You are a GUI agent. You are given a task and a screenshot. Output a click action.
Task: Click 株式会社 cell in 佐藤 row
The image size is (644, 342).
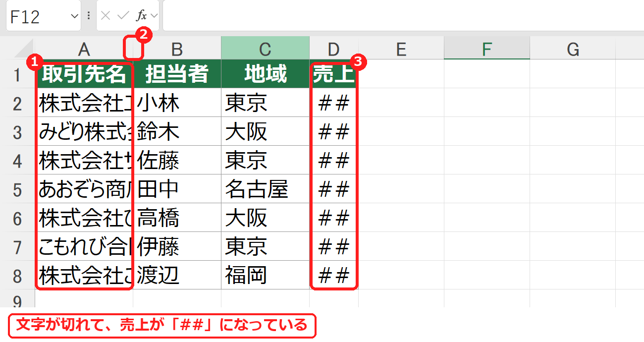tap(84, 160)
